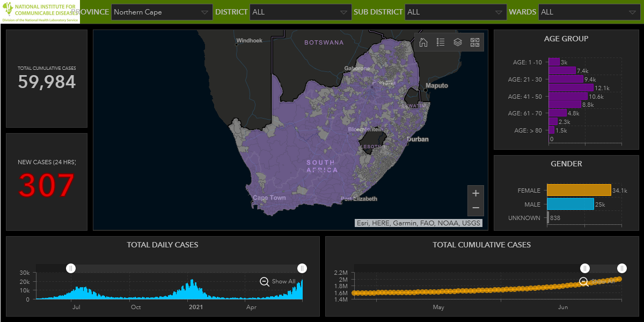The image size is (644, 322).
Task: Click left handle of cumulative cases range slider
Action: pos(585,268)
